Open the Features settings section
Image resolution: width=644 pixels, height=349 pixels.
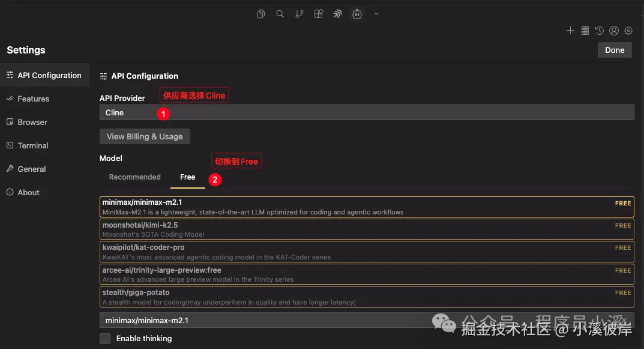click(x=44, y=99)
